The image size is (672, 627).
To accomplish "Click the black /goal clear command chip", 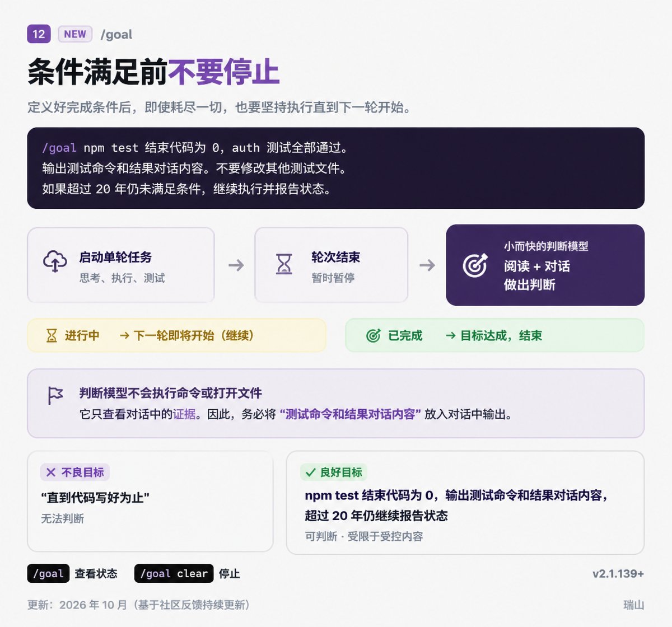I will point(174,573).
